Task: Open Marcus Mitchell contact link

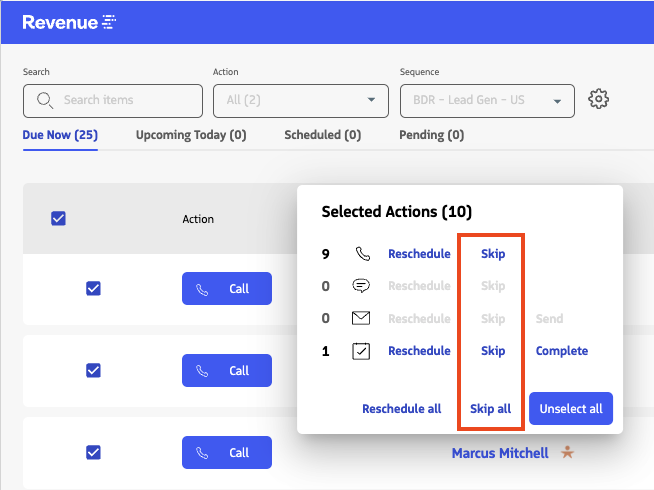Action: click(500, 453)
